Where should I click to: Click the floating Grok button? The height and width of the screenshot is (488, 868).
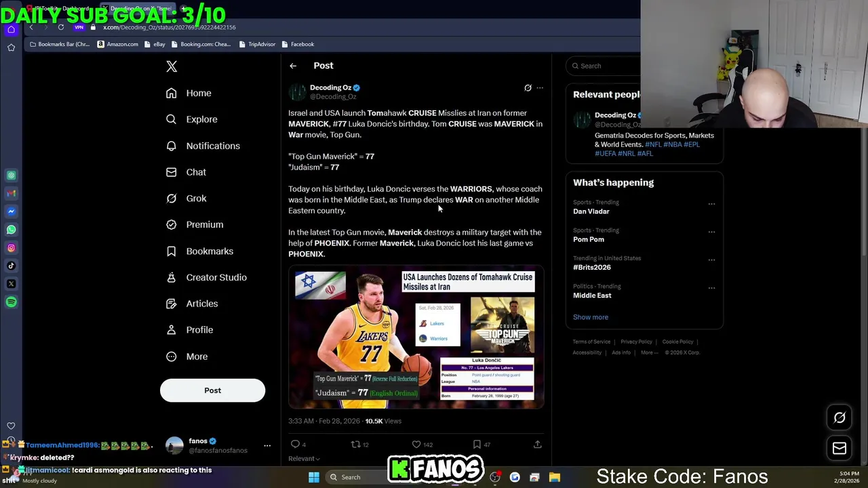click(840, 418)
